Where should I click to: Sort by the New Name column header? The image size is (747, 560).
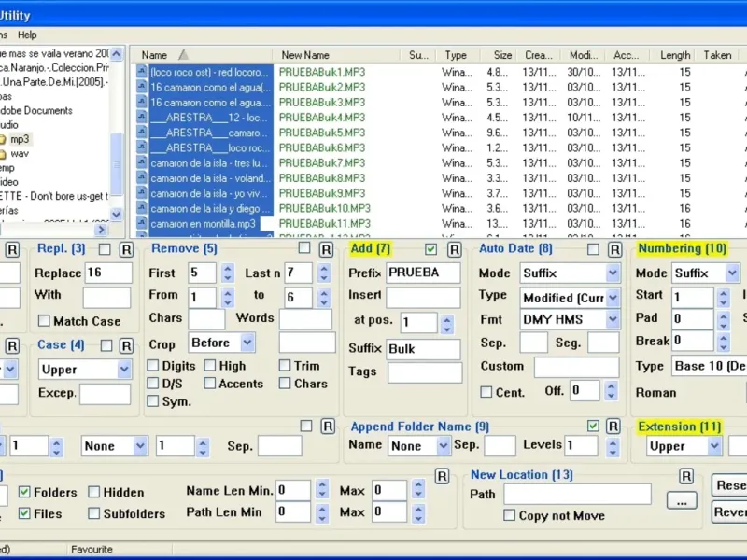(305, 55)
